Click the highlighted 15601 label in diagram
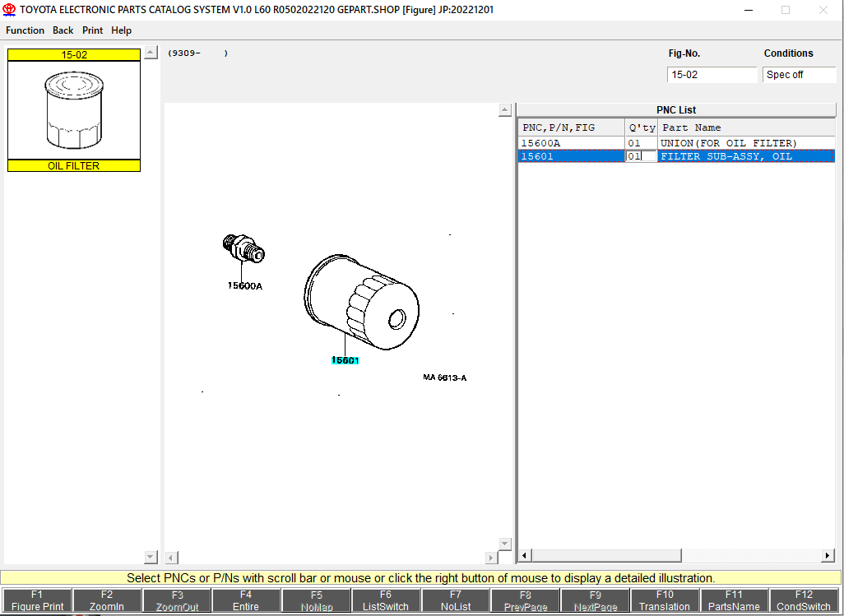 pos(345,360)
